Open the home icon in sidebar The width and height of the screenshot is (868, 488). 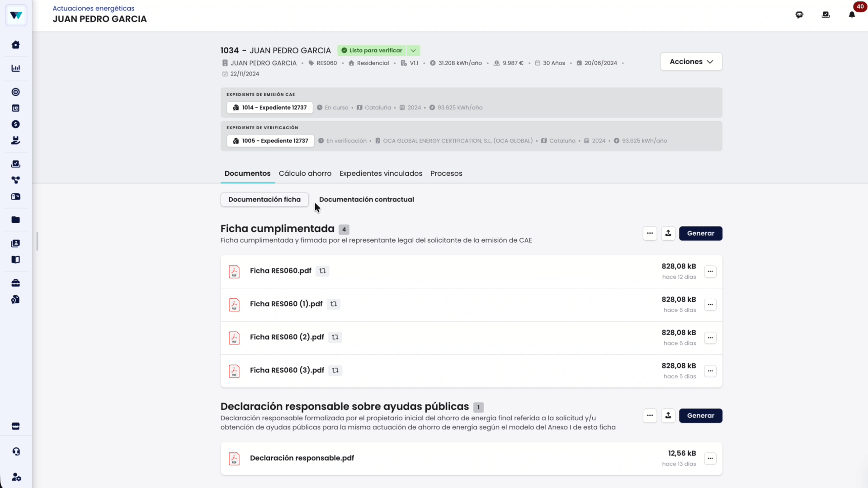coord(16,45)
